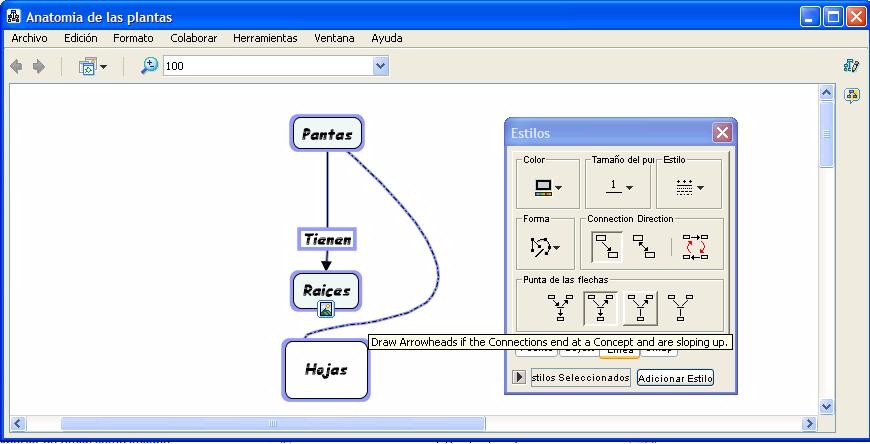Toggle first Connection Direction option
Image resolution: width=870 pixels, height=444 pixels.
tap(604, 246)
